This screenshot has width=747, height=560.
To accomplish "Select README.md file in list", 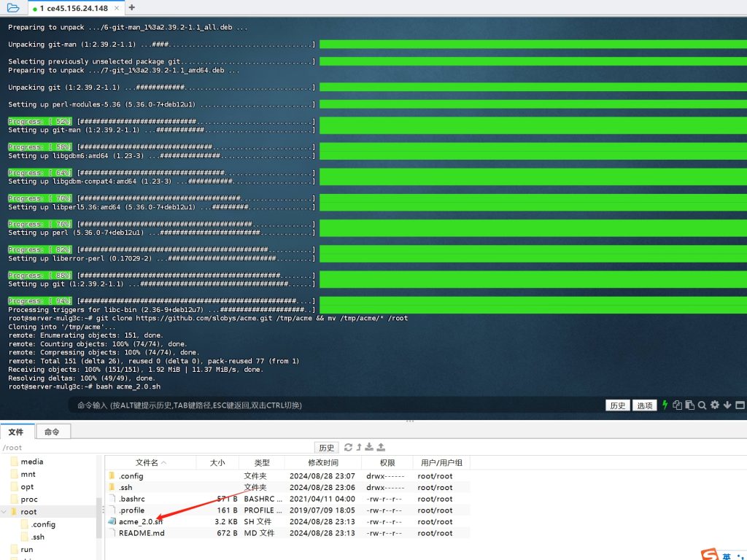I will click(142, 533).
